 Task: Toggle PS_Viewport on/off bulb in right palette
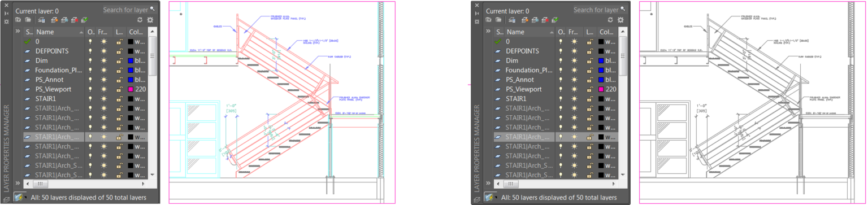561,89
